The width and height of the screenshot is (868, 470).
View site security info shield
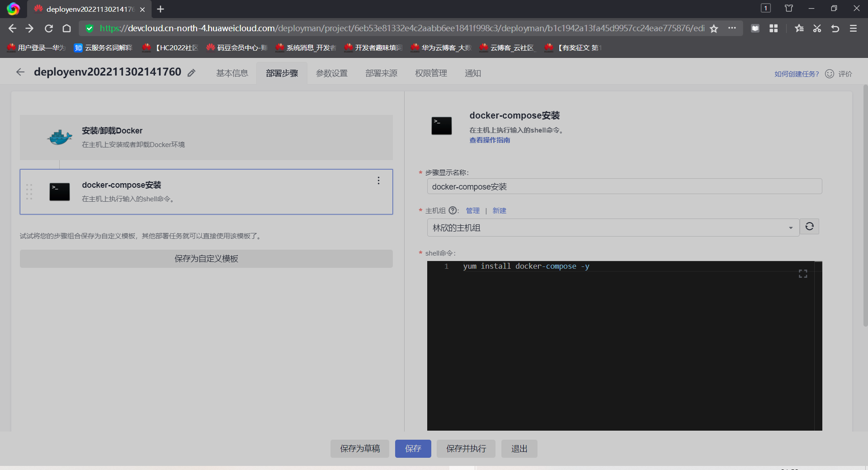[90, 28]
